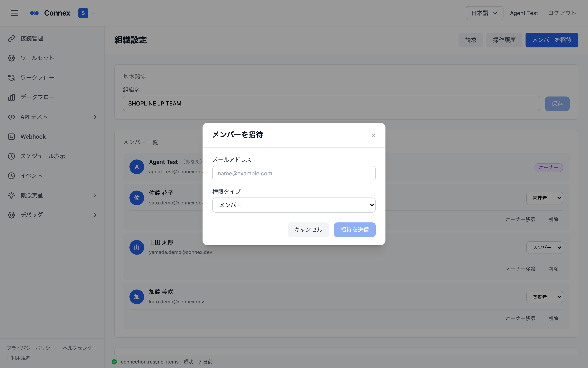The height and width of the screenshot is (368, 588).
Task: Open the ヘルプセンター link
Action: (x=80, y=348)
